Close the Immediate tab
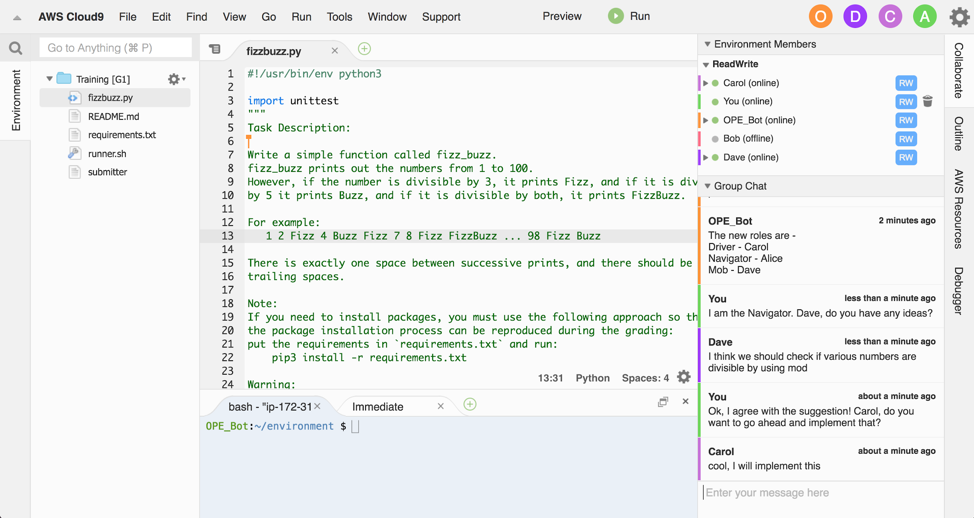Screen dimensions: 974x518 440,406
